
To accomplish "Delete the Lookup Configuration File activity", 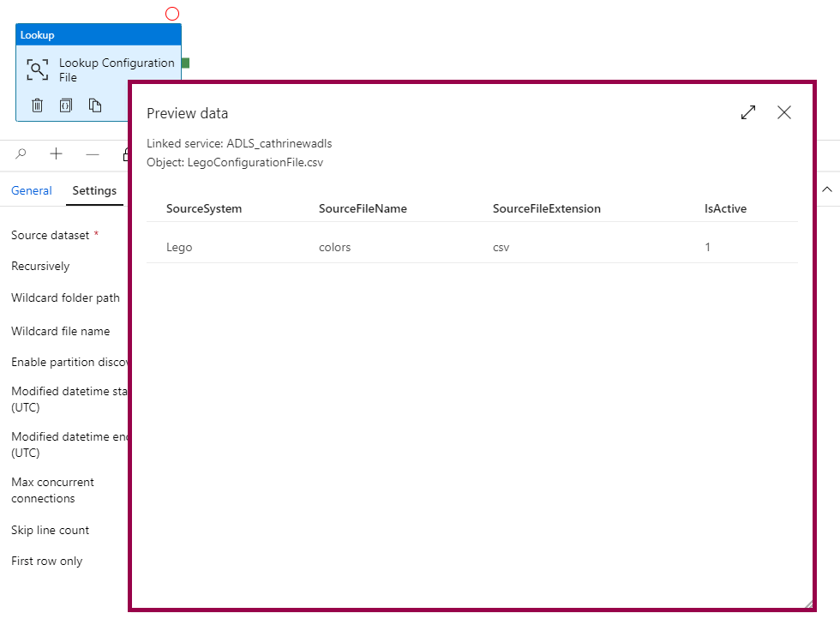I will click(x=38, y=105).
